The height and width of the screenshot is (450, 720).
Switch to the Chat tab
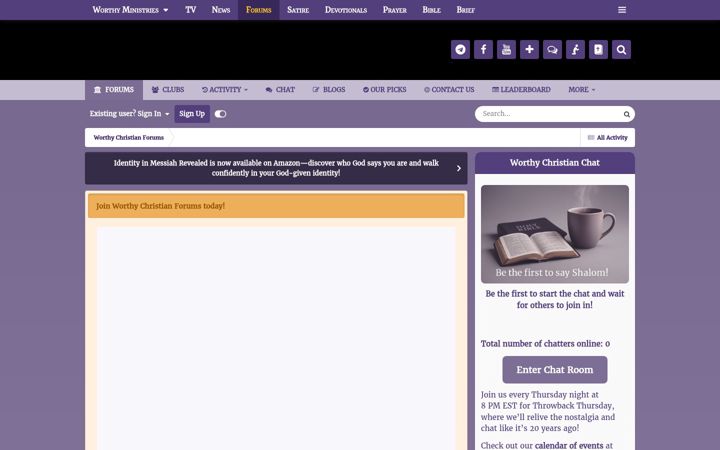point(280,90)
